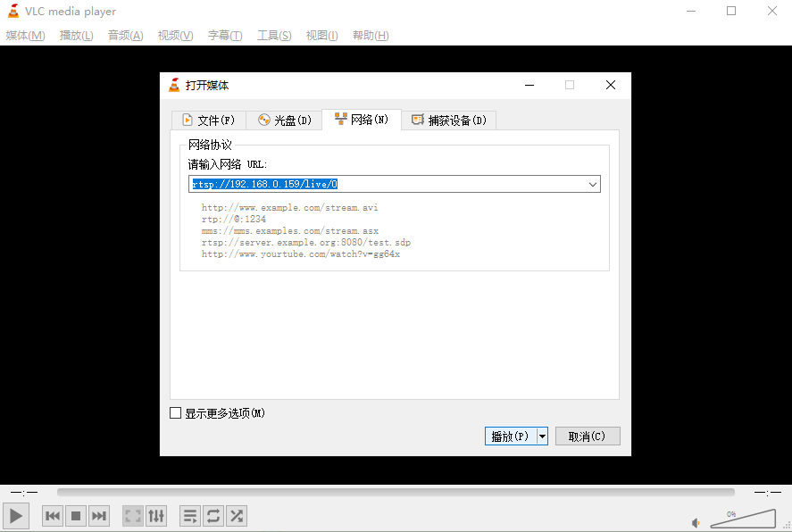The image size is (792, 532).
Task: Switch to the 光盘(D) tab
Action: pos(284,121)
